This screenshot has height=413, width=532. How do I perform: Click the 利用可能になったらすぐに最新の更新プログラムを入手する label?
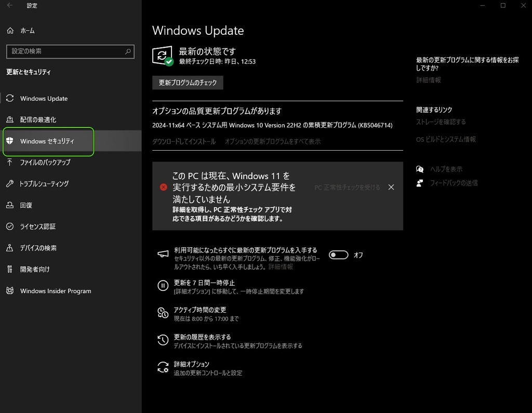point(246,250)
